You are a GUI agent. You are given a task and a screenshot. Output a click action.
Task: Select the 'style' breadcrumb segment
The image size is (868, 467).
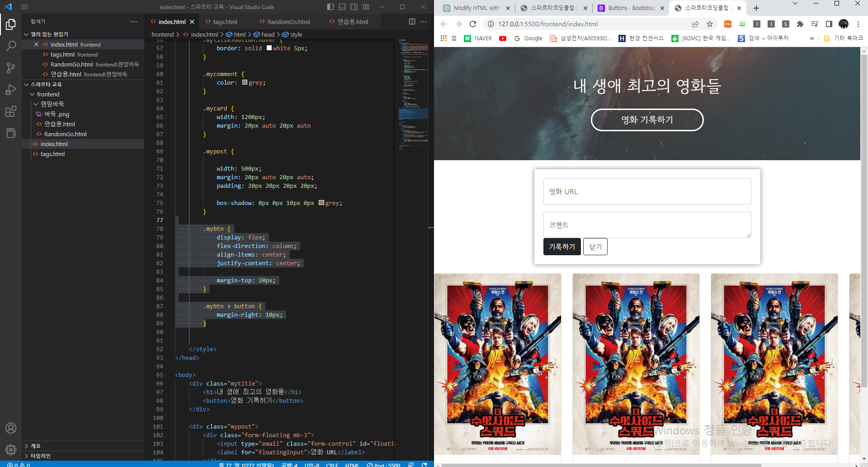pyautogui.click(x=292, y=34)
